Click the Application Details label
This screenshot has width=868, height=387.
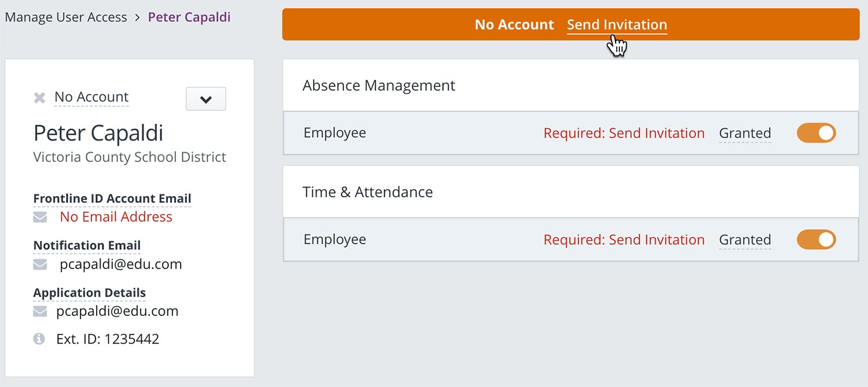click(89, 293)
